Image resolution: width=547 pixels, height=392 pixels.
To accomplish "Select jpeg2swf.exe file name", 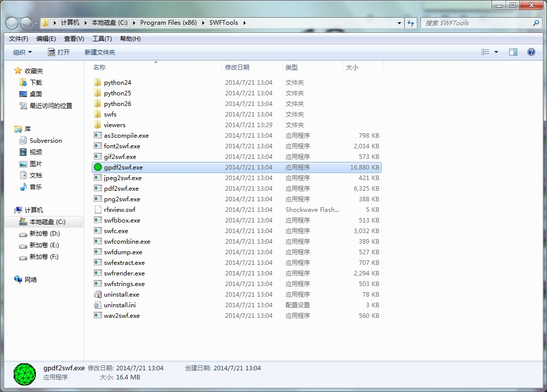I will pos(123,178).
